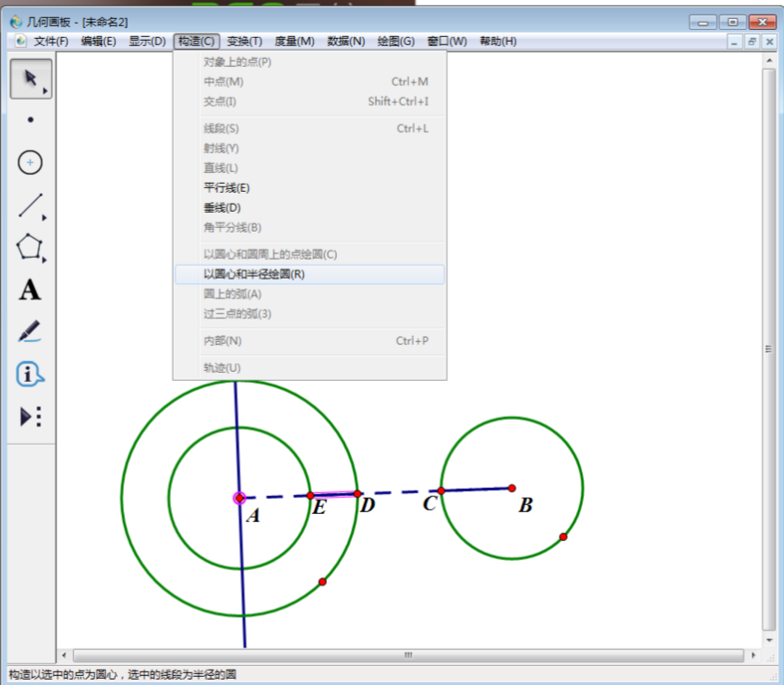The height and width of the screenshot is (685, 784).
Task: Open the 度量(M) menu
Action: point(294,41)
